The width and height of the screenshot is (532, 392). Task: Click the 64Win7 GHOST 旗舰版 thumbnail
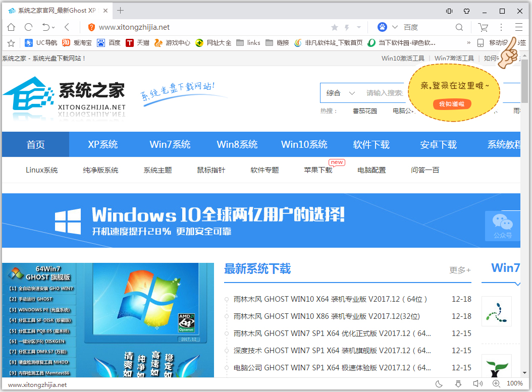coord(108,320)
